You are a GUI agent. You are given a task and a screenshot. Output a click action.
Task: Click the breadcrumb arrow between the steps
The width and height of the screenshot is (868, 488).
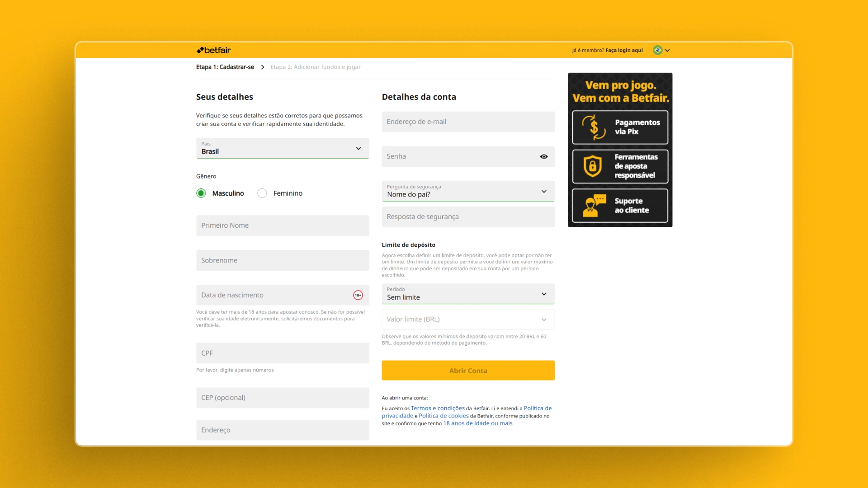pos(262,67)
